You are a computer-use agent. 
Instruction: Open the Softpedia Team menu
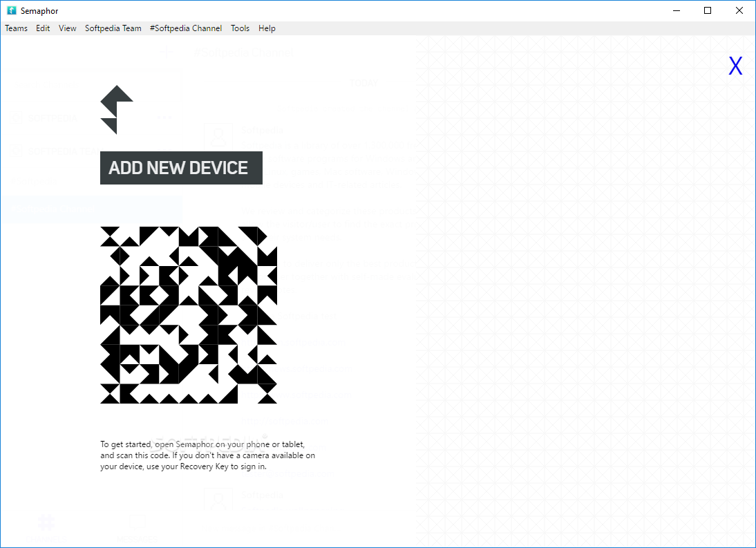113,28
